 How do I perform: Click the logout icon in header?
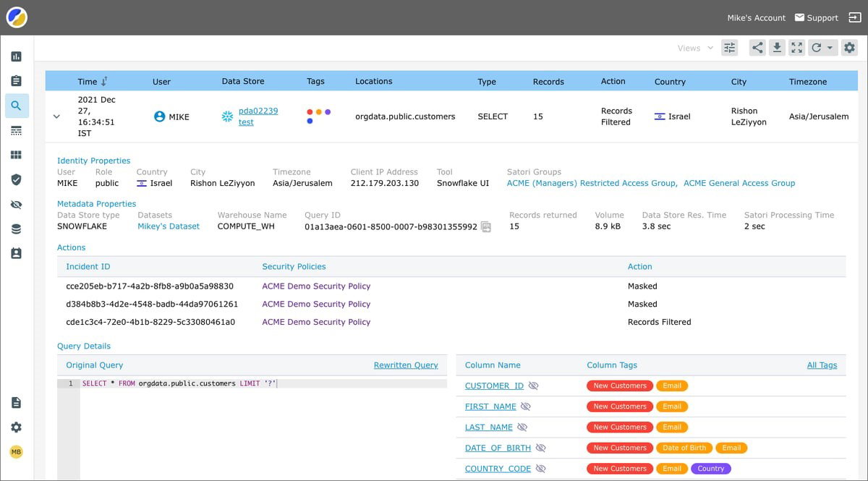(854, 17)
